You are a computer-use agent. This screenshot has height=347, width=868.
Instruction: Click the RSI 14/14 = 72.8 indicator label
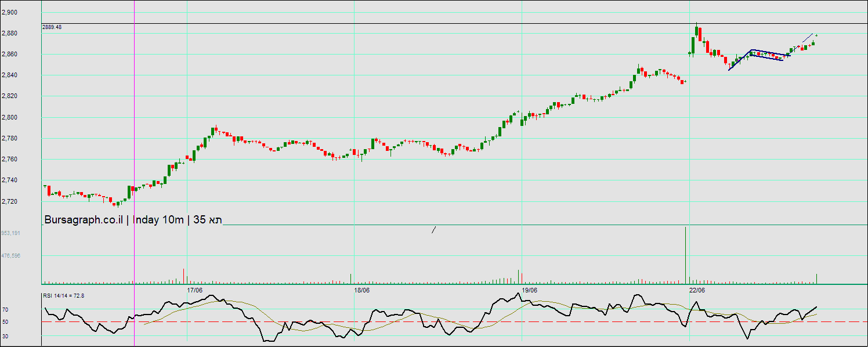click(63, 296)
